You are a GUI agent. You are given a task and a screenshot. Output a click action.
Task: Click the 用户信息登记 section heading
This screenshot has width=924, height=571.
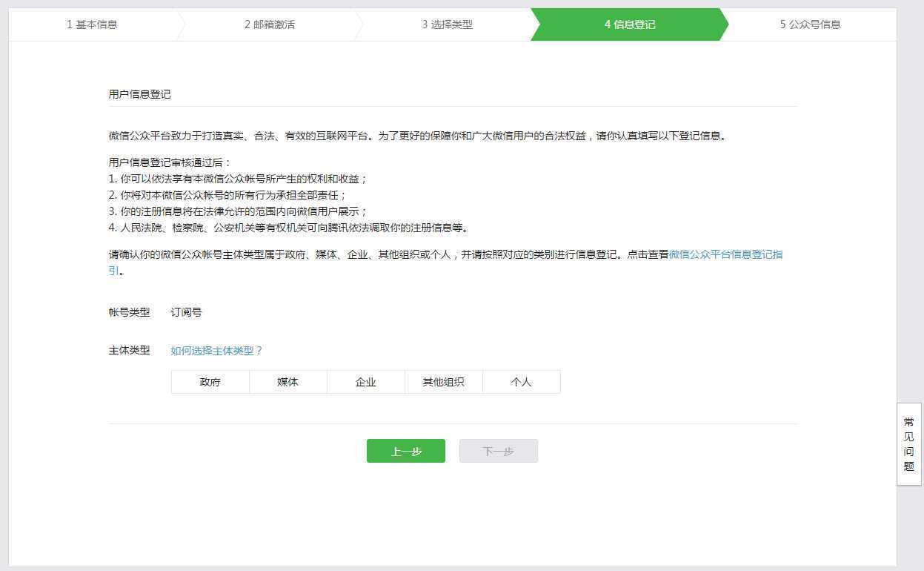tap(139, 94)
